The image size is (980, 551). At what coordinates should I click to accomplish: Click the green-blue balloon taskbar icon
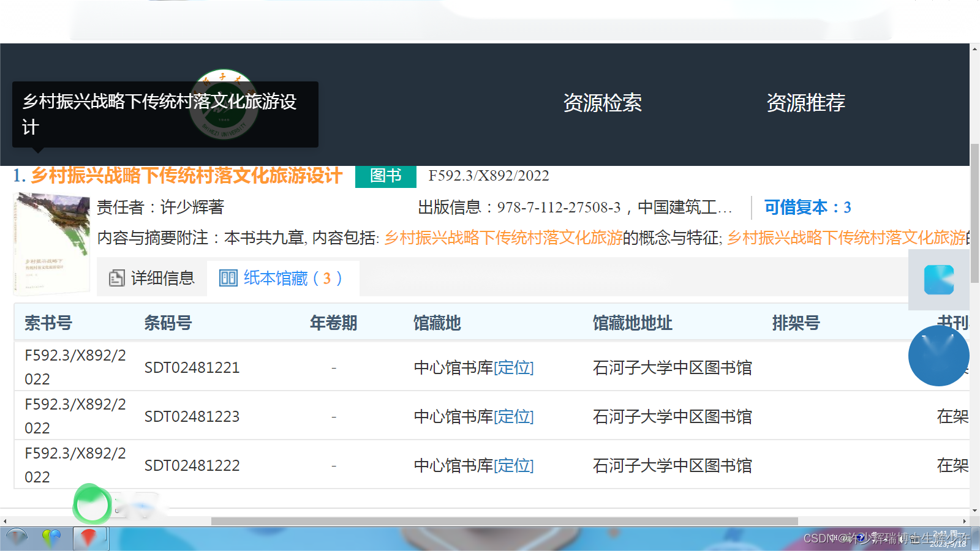click(51, 538)
